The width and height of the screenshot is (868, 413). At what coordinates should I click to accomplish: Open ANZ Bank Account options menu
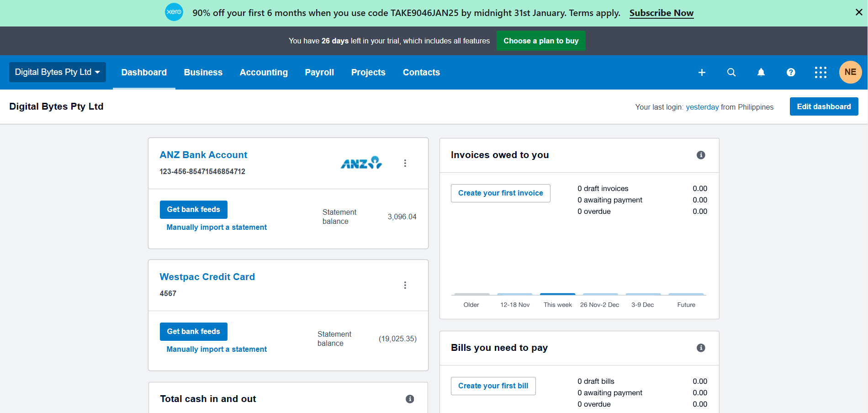pos(405,163)
